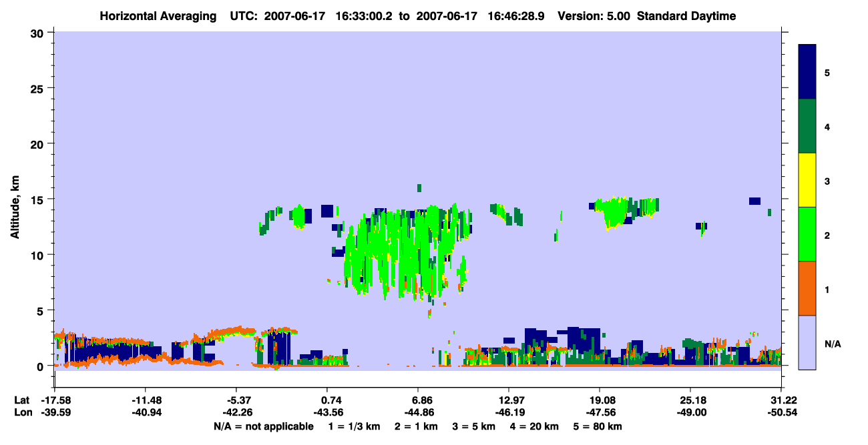Click the bright green colorbar segment labeled 2
This screenshot has width=868, height=445.
click(x=807, y=234)
